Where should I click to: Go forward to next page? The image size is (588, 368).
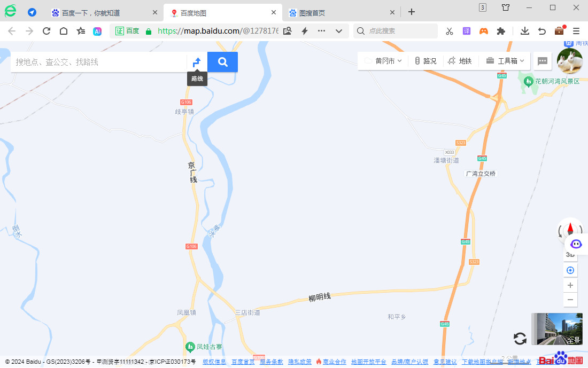click(29, 31)
